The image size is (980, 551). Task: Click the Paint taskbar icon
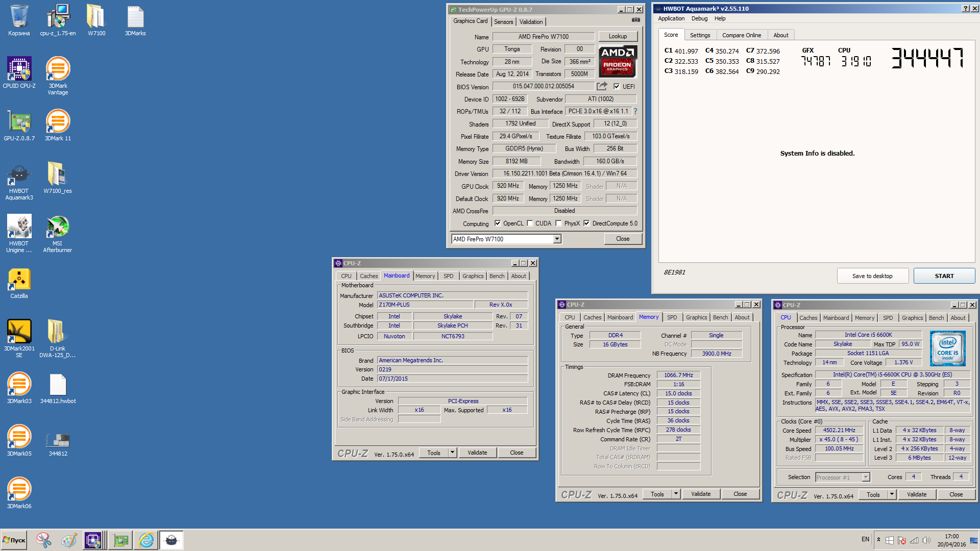(68, 540)
